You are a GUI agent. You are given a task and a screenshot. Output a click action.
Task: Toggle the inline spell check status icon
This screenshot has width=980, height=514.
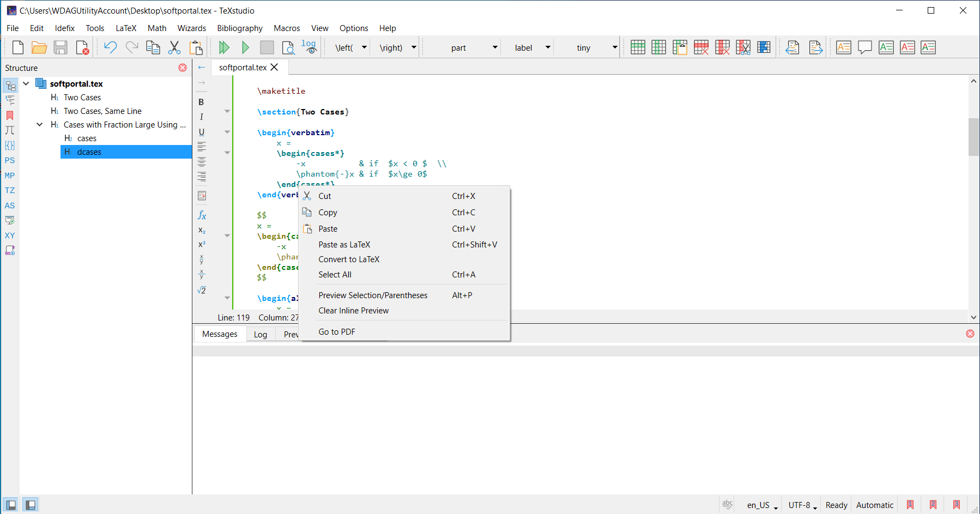(x=727, y=505)
